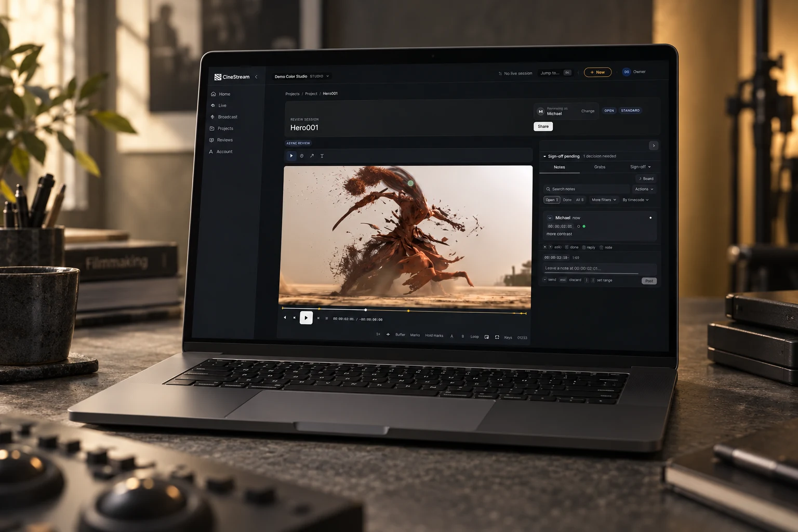Toggle Loop playback
The image size is (798, 532).
pyautogui.click(x=475, y=337)
